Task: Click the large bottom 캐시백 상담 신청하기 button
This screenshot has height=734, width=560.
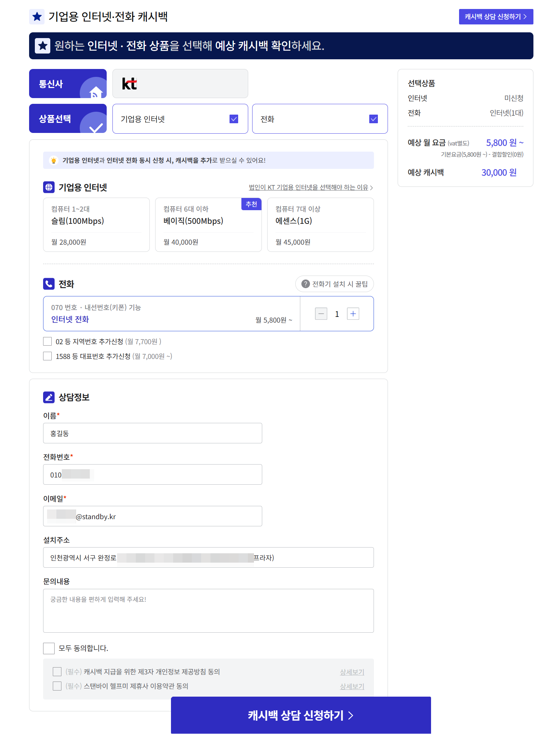Action: pyautogui.click(x=301, y=715)
